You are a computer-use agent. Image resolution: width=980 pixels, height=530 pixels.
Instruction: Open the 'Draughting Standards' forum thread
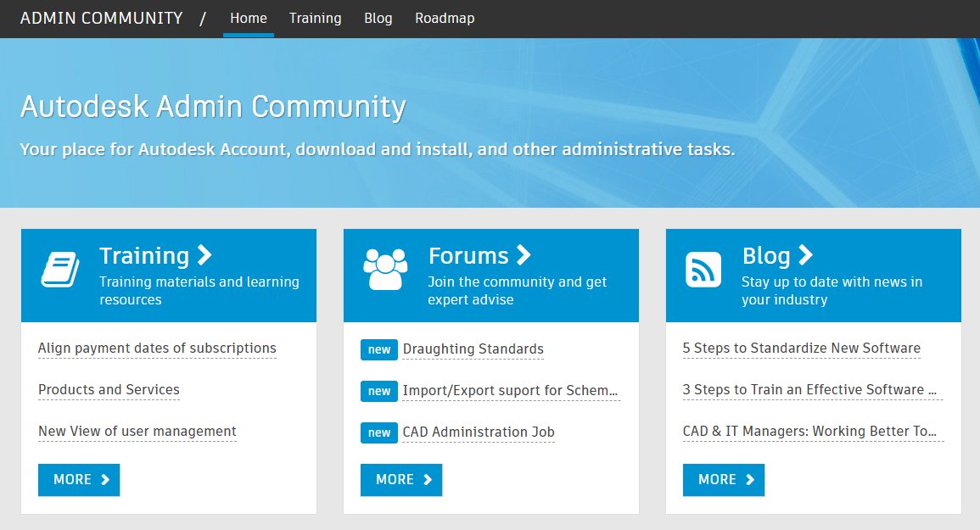click(x=473, y=349)
